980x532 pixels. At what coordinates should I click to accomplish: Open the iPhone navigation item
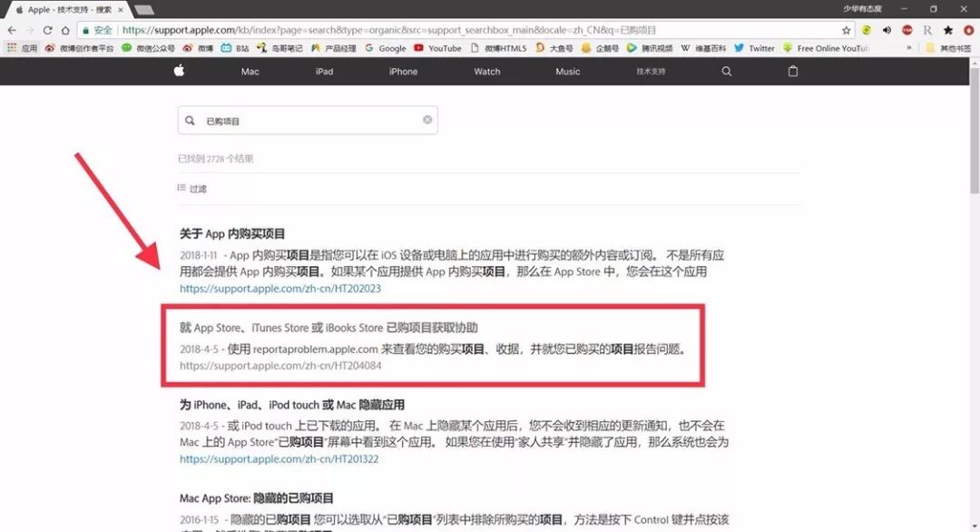(403, 72)
